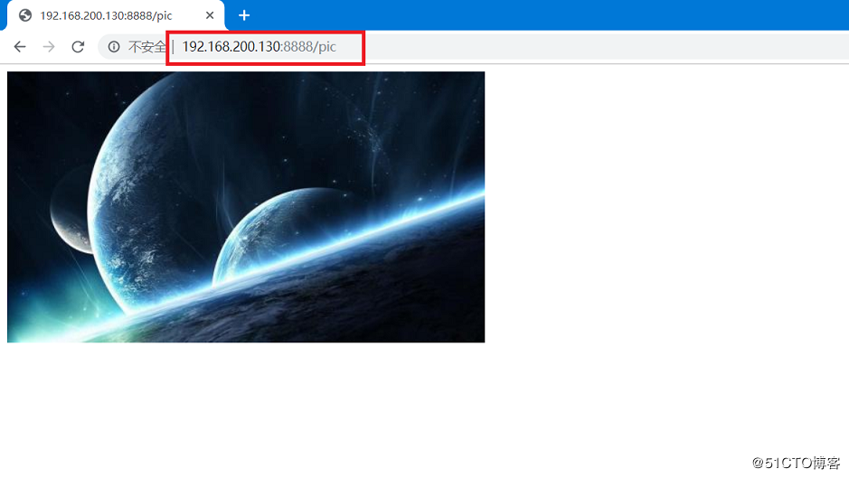Screen dimensions: 849x478
Task: Reload the current page
Action: (78, 47)
